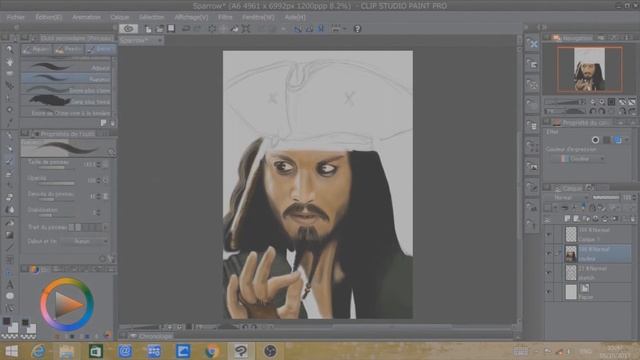The width and height of the screenshot is (640, 360).
Task: Open the Windows Start button
Action: click(x=11, y=351)
